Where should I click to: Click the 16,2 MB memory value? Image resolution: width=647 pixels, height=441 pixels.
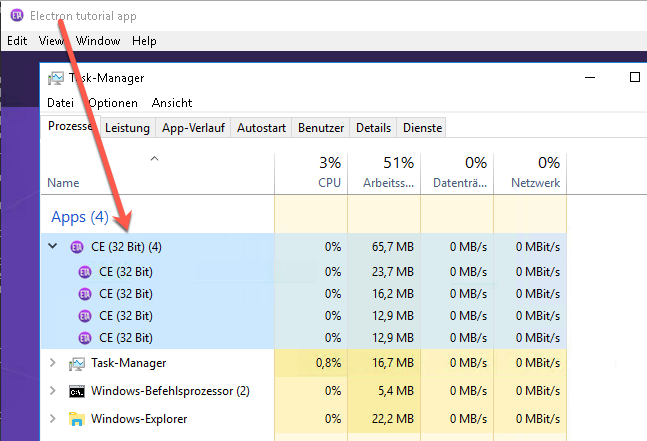(x=392, y=294)
